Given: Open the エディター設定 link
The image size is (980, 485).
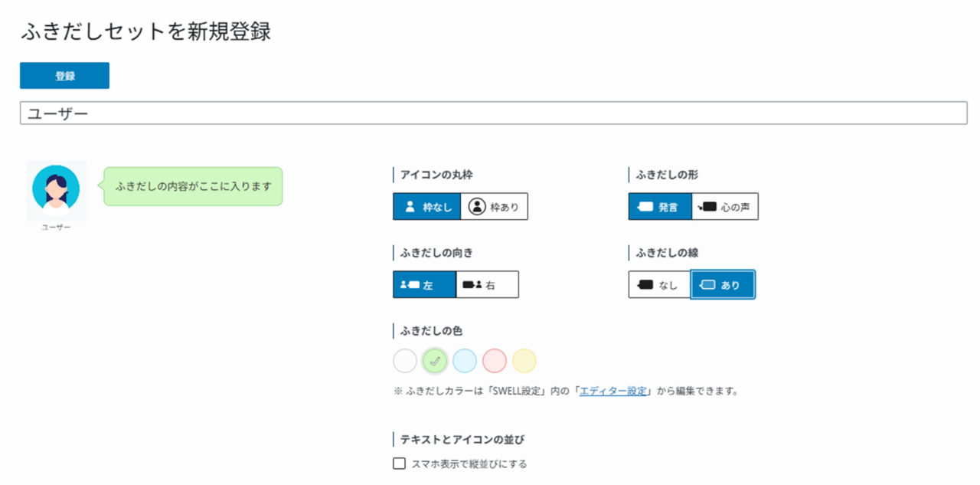Looking at the screenshot, I should [612, 392].
